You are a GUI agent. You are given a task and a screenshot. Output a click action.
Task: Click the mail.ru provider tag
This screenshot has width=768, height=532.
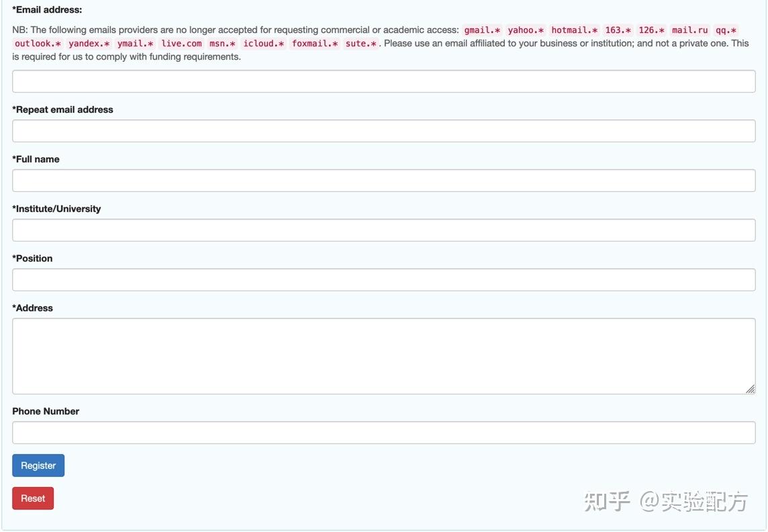[689, 30]
